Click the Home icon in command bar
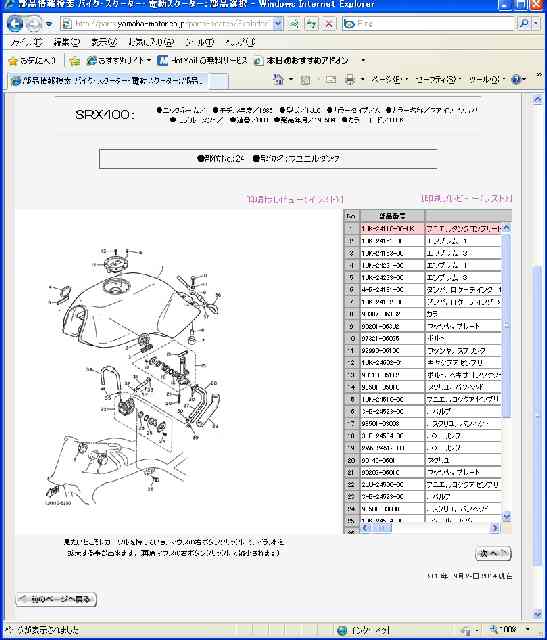547x640 pixels. [x=278, y=79]
